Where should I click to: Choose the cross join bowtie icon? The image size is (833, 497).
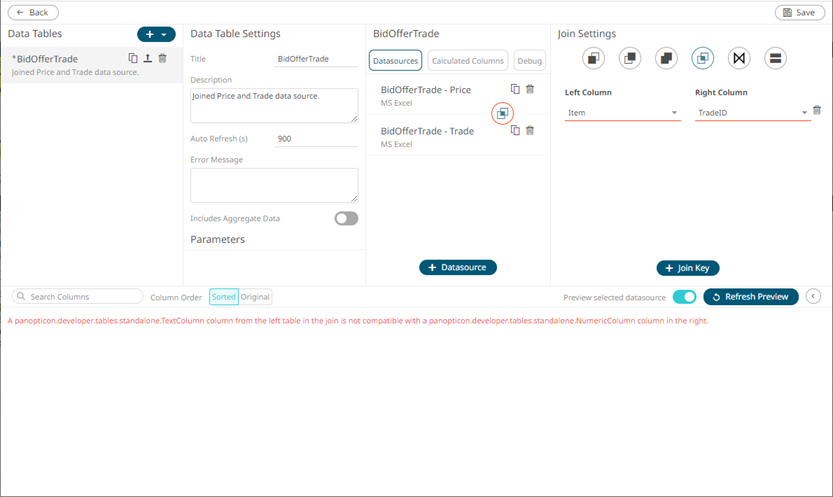(739, 58)
